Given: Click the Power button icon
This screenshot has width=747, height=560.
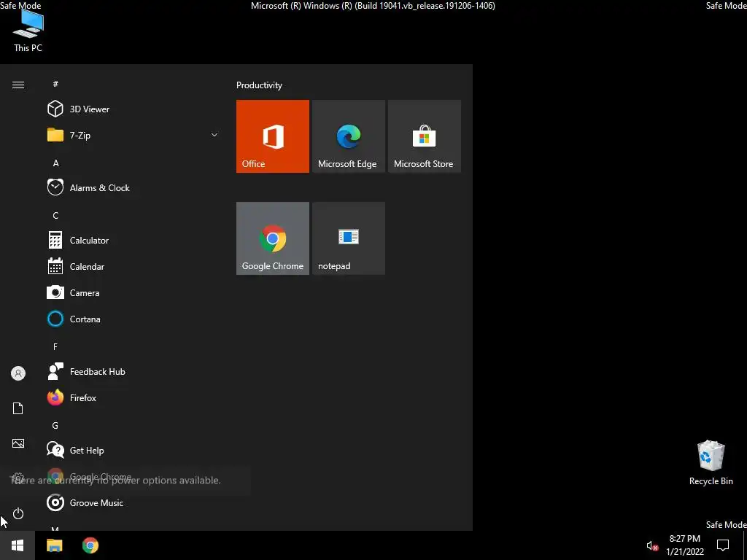Looking at the screenshot, I should click(x=18, y=513).
